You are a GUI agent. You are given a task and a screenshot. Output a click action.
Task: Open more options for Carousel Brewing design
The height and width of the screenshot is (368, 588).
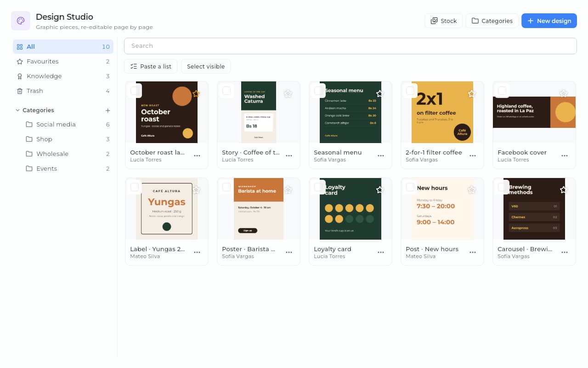tap(565, 253)
